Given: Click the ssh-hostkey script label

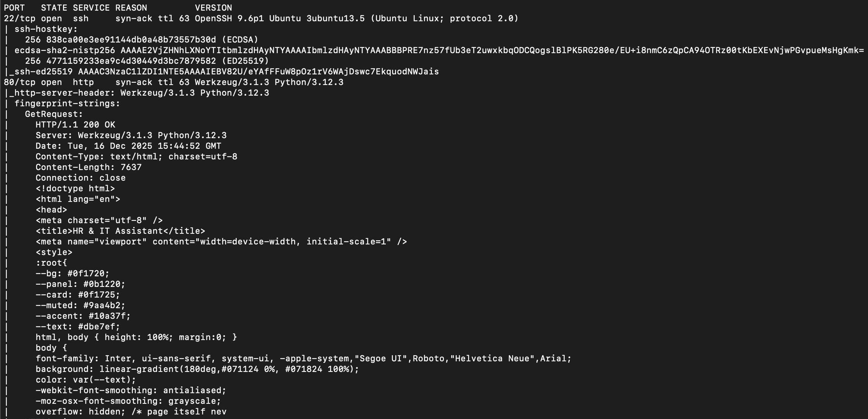Looking at the screenshot, I should pos(46,29).
